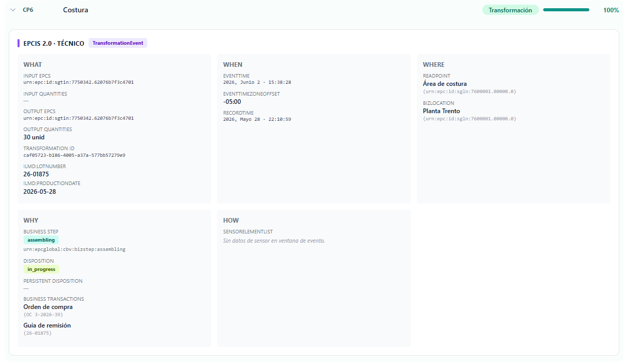The image size is (627, 364).
Task: Click the event time 2026, Junio 2 value
Action: 257,82
